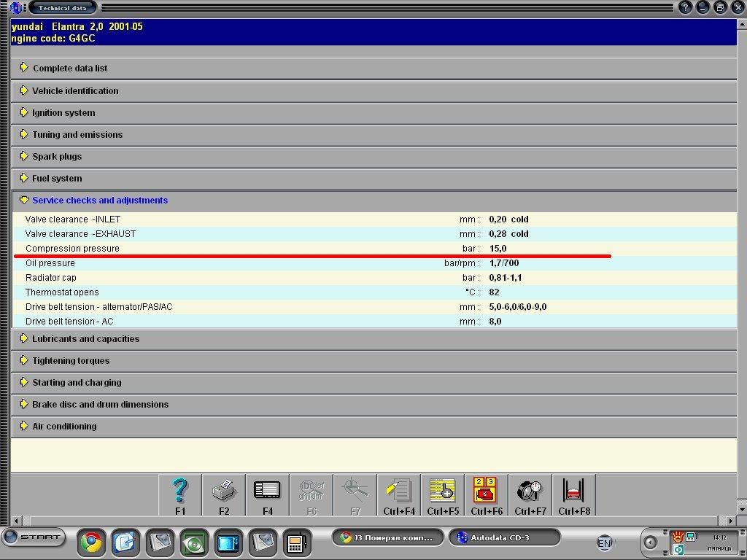Click the thermostat value 82
Screen dimensions: 747x560
(494, 292)
